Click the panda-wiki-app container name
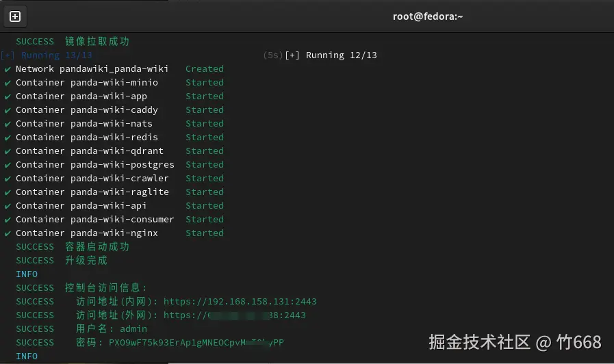 pos(108,96)
